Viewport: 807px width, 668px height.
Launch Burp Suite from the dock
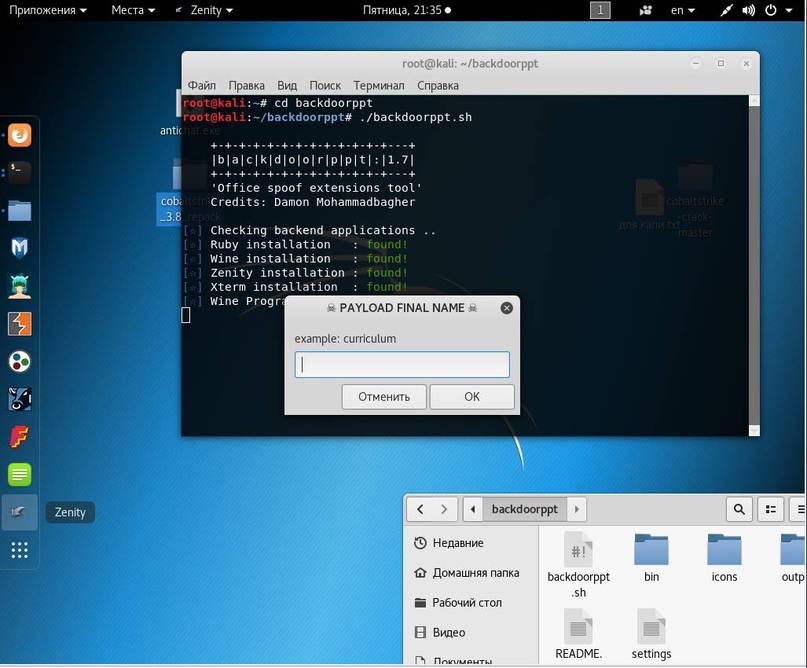[20, 323]
